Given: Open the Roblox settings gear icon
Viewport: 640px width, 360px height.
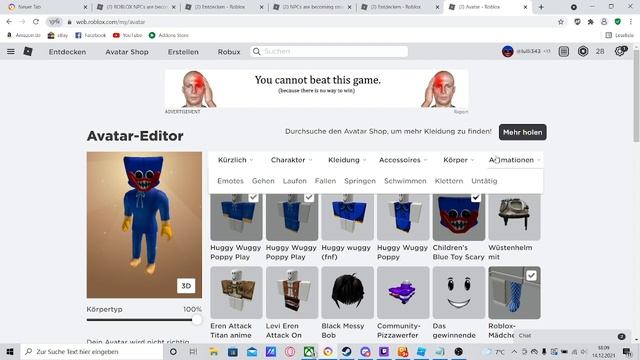Looking at the screenshot, I should click(620, 51).
